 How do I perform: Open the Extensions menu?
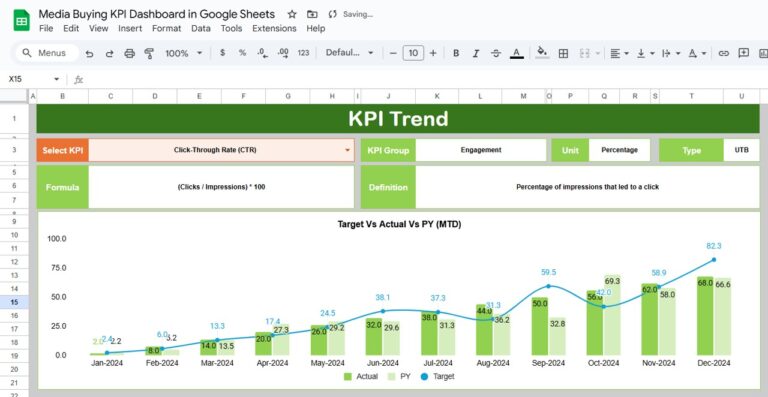click(274, 28)
